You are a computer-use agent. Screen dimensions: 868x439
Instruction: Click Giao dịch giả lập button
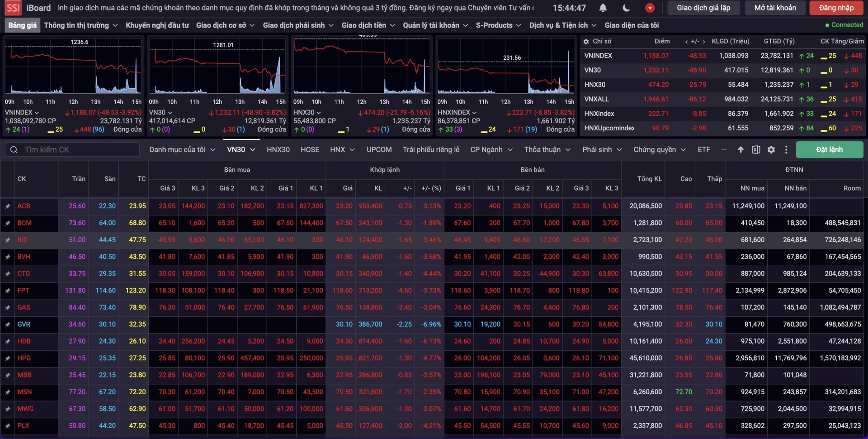click(703, 8)
